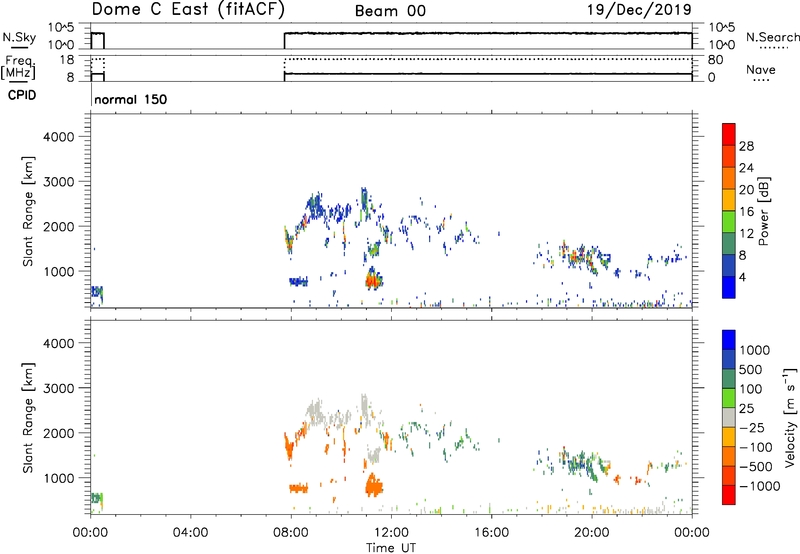Click the date "19/Dec/2019"
Screen dimensions: 800x554
[639, 9]
